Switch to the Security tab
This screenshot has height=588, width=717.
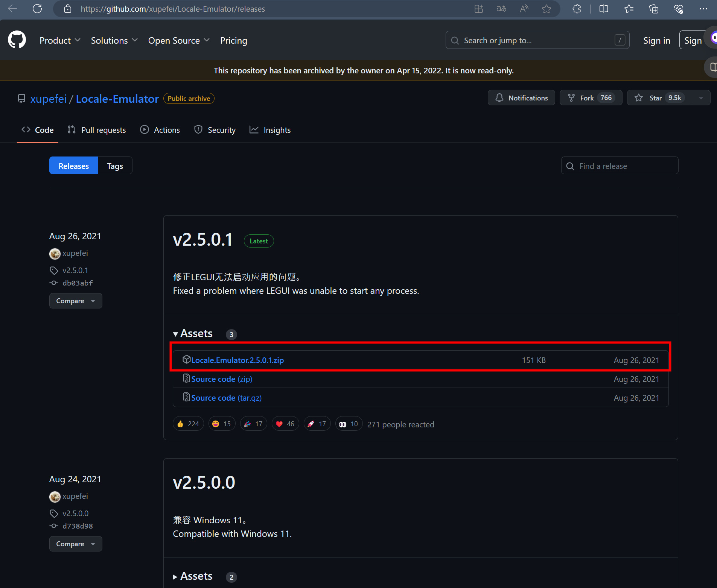(x=215, y=130)
